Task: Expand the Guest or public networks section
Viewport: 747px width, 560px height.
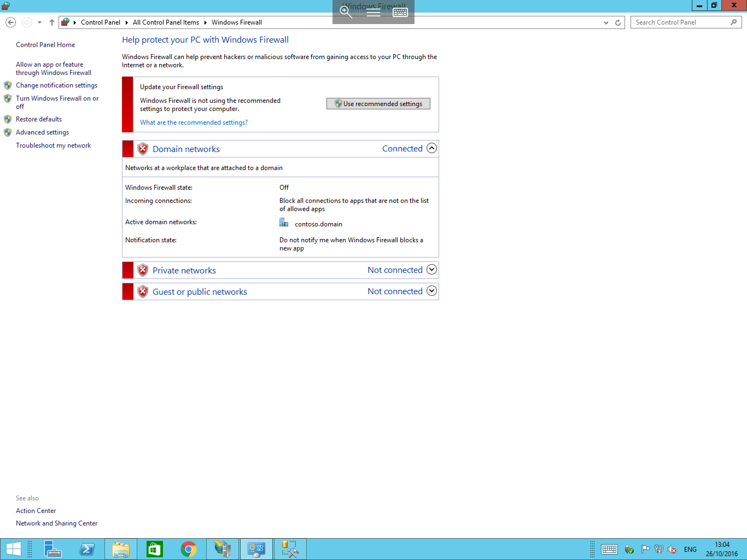Action: (431, 291)
